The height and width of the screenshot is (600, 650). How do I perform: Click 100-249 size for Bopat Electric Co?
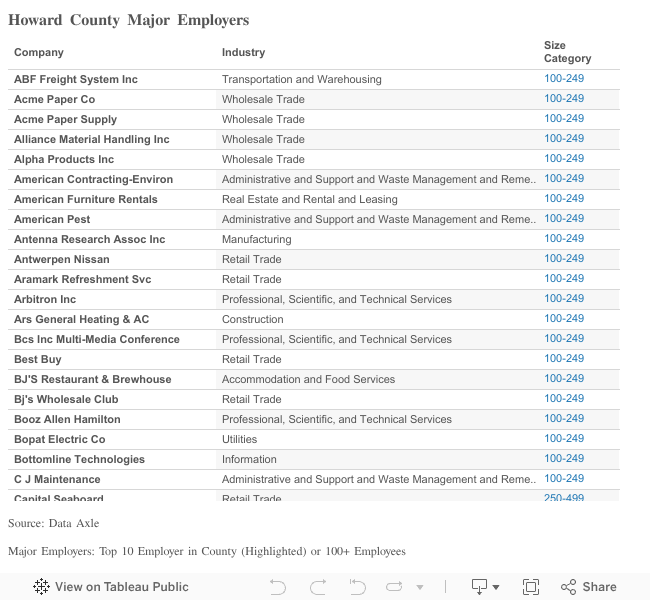click(x=564, y=438)
